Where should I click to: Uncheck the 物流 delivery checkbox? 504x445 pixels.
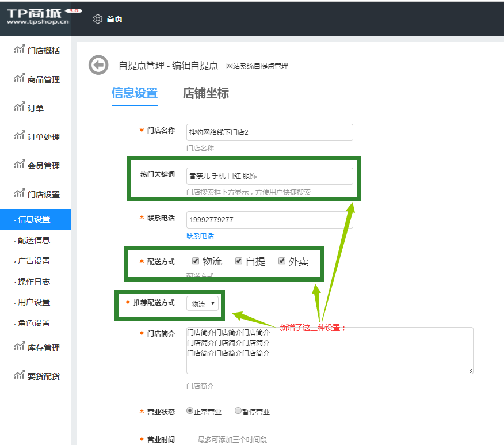(196, 260)
